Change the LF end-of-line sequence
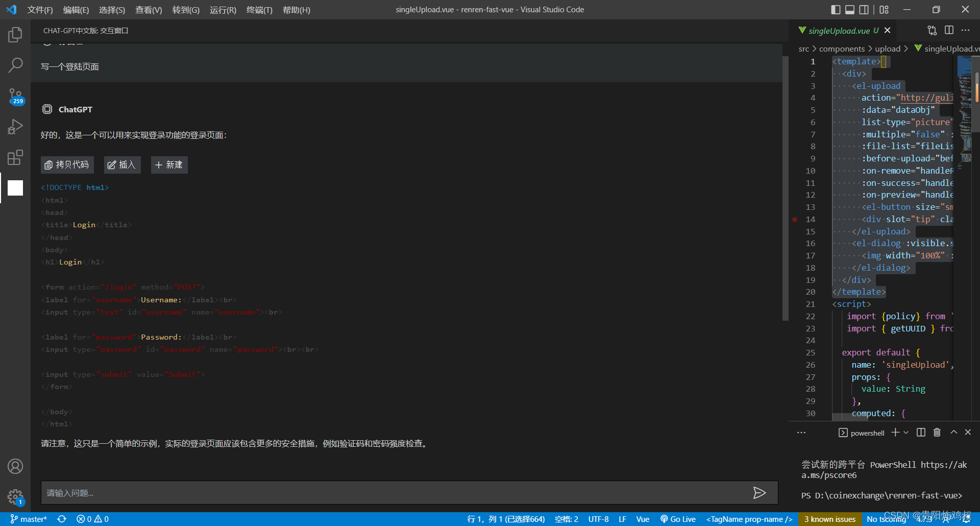Image resolution: width=980 pixels, height=526 pixels. [622, 519]
